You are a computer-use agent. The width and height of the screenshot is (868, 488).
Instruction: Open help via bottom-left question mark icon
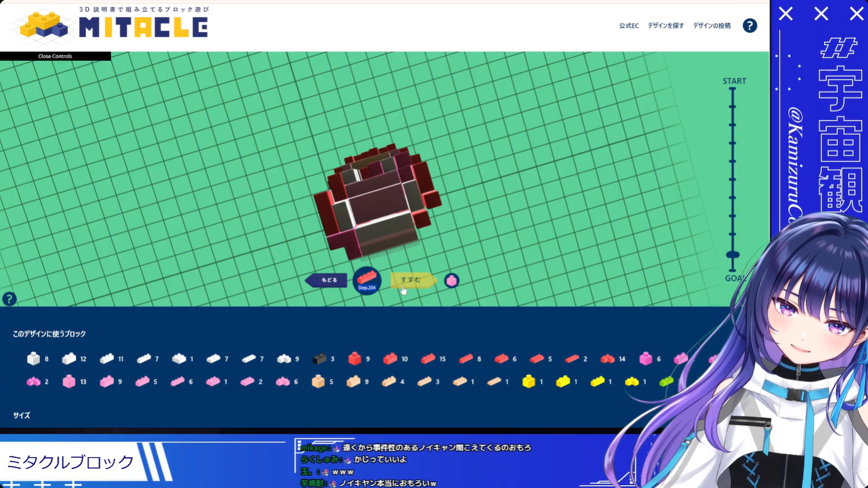[x=9, y=299]
